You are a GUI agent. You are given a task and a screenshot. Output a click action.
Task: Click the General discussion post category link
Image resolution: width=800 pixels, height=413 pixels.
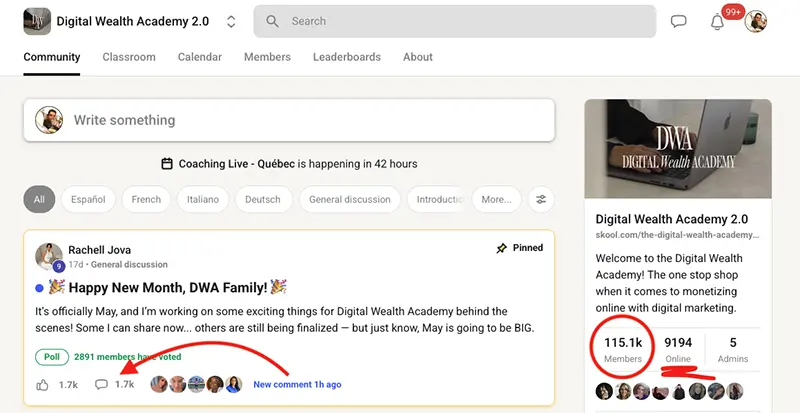click(x=130, y=264)
